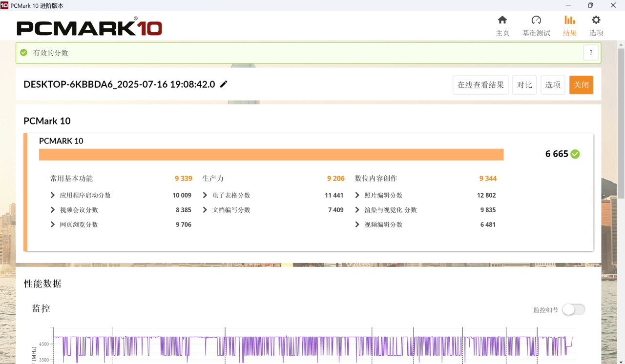Expand 照片编辑分数 row

coord(357,195)
